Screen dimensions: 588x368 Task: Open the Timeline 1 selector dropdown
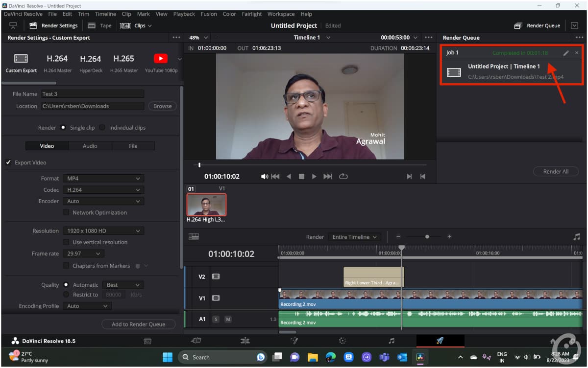pyautogui.click(x=312, y=38)
